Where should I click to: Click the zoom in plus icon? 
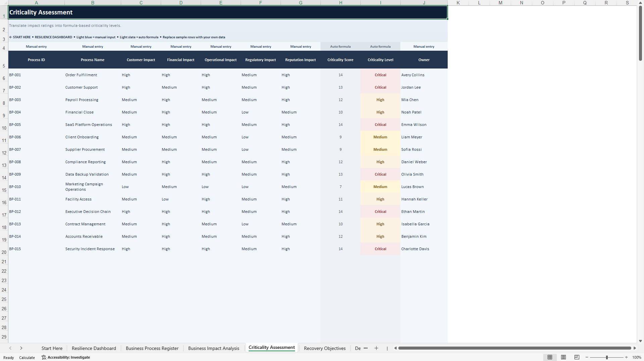627,357
